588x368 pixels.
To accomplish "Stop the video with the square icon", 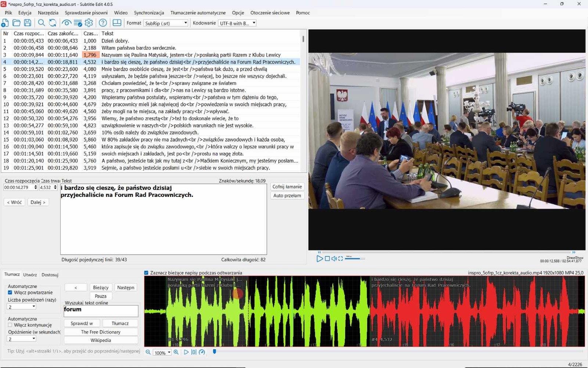I will point(327,259).
